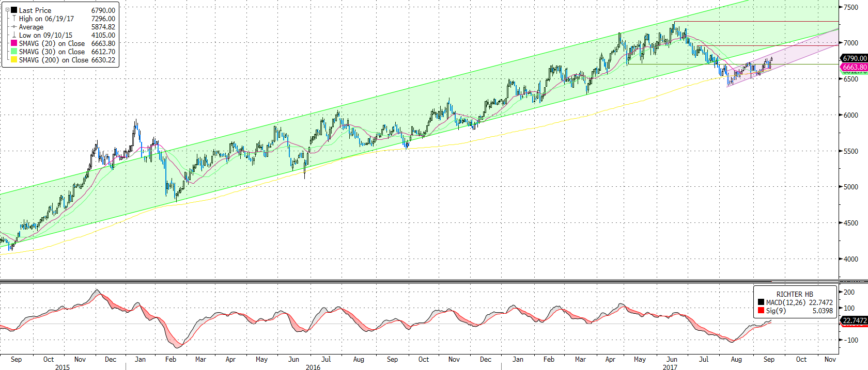Click the black 6790.00 price tag on axis
This screenshot has height=370, width=868.
tap(855, 58)
